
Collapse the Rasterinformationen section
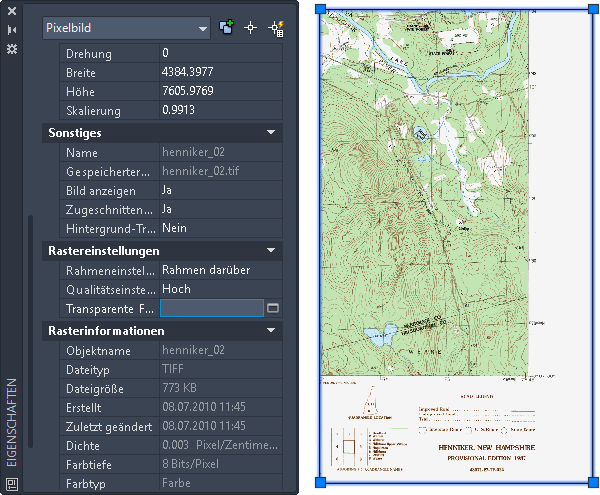pyautogui.click(x=271, y=330)
